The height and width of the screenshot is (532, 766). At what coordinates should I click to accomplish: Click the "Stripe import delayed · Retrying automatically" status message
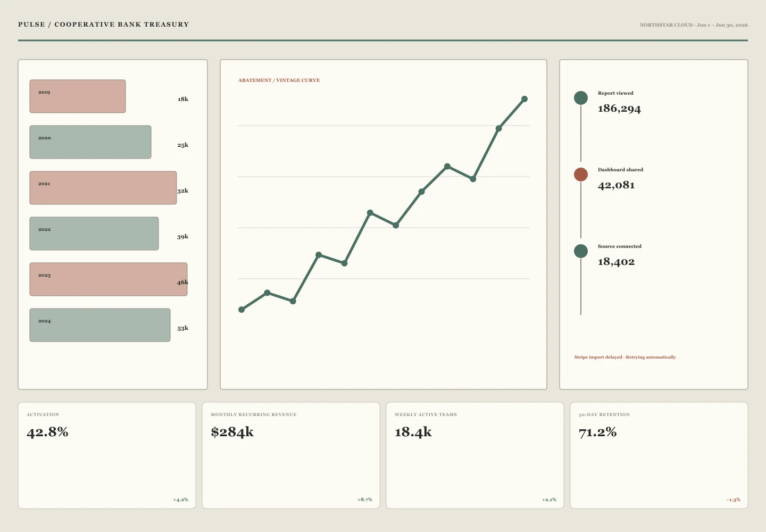[625, 358]
